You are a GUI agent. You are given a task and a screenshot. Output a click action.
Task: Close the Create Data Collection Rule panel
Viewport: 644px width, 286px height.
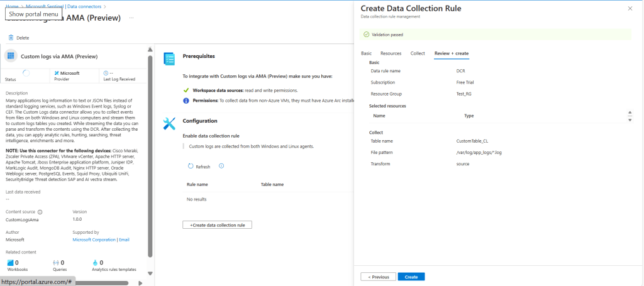tap(630, 9)
